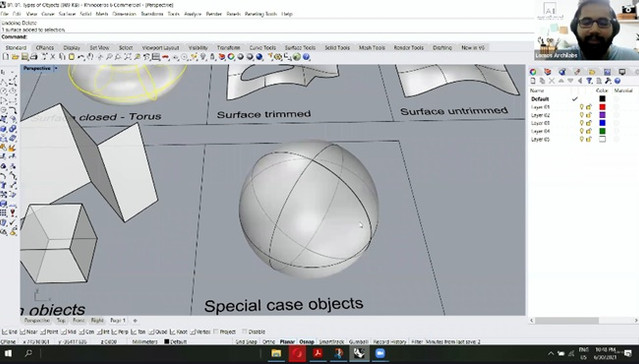Open the File menu
The image size is (639, 364).
[x=4, y=14]
